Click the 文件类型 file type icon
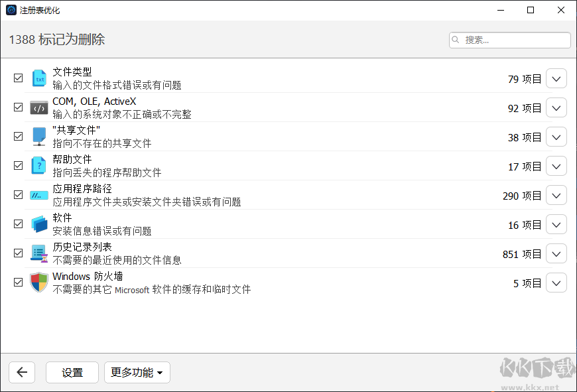The image size is (577, 392). click(39, 78)
